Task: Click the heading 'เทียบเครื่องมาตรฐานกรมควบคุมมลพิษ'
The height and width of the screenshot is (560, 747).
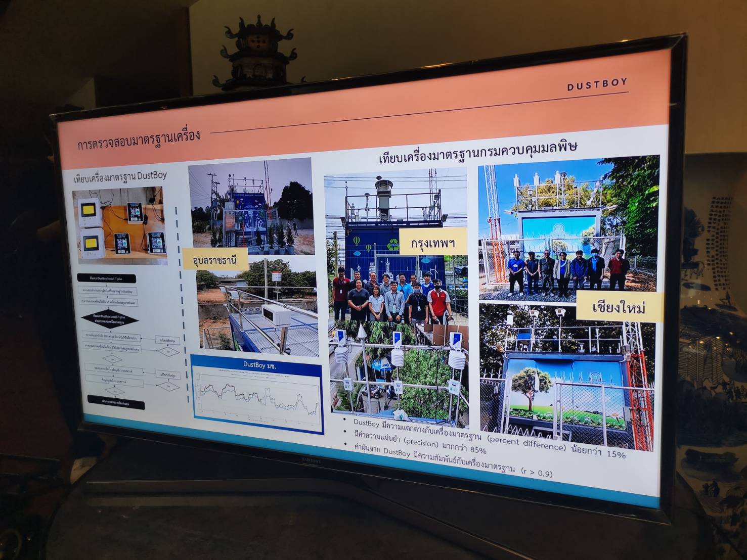Action: coord(478,152)
